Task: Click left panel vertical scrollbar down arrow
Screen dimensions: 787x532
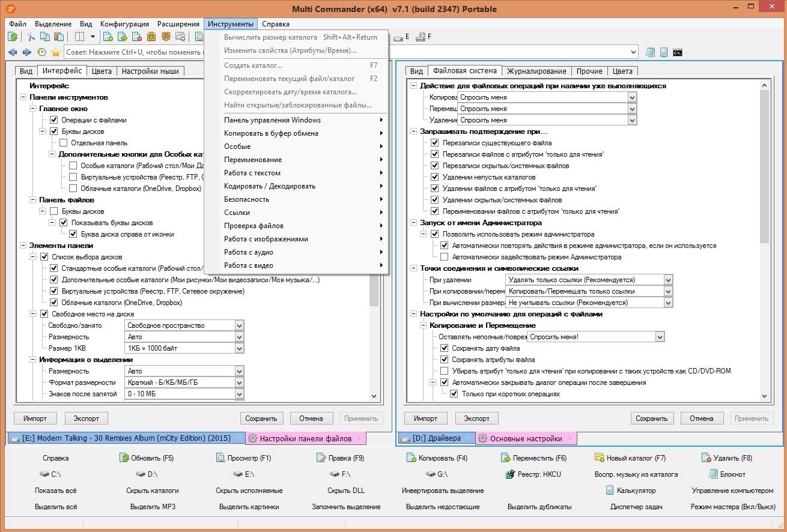Action: tap(374, 396)
